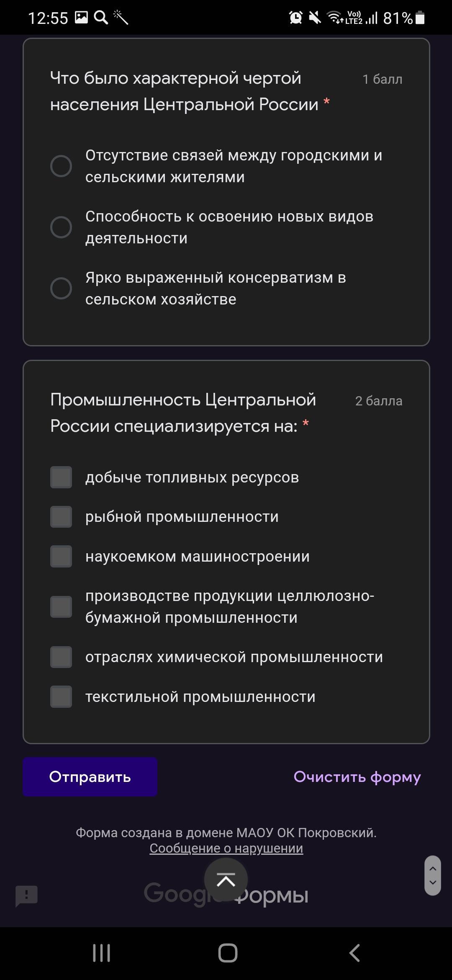The image size is (452, 980).
Task: Tap the scroll-to-top arrow button
Action: coord(226,880)
